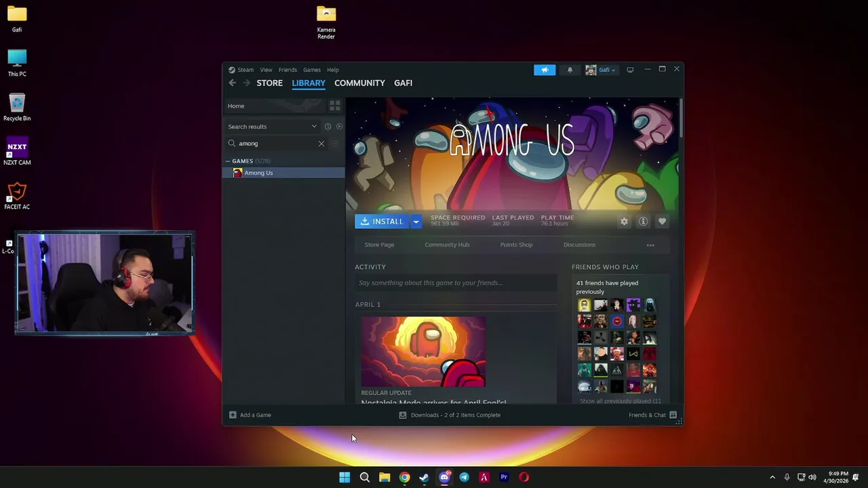Open the Friends & Chat icon
The width and height of the screenshot is (868, 488).
click(x=673, y=415)
